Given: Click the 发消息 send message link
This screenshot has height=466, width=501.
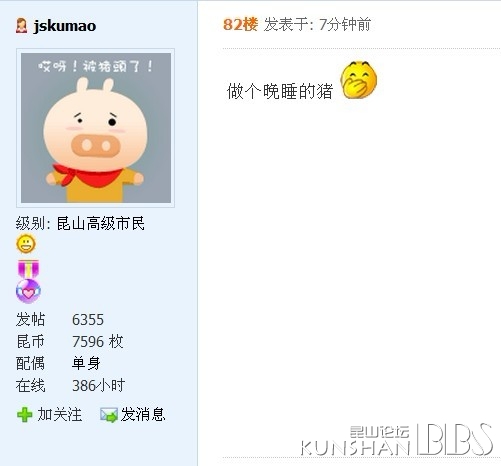Looking at the screenshot, I should [143, 415].
